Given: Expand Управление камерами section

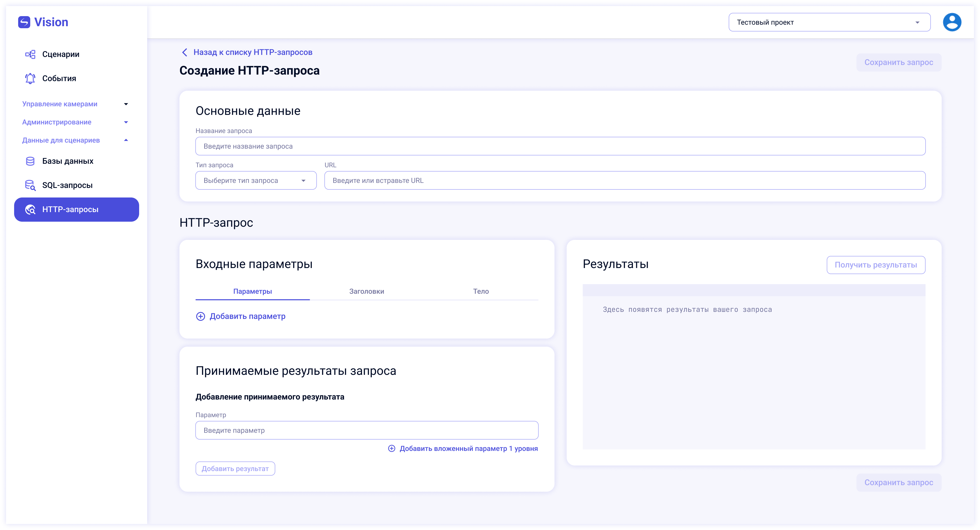Looking at the screenshot, I should pyautogui.click(x=126, y=104).
